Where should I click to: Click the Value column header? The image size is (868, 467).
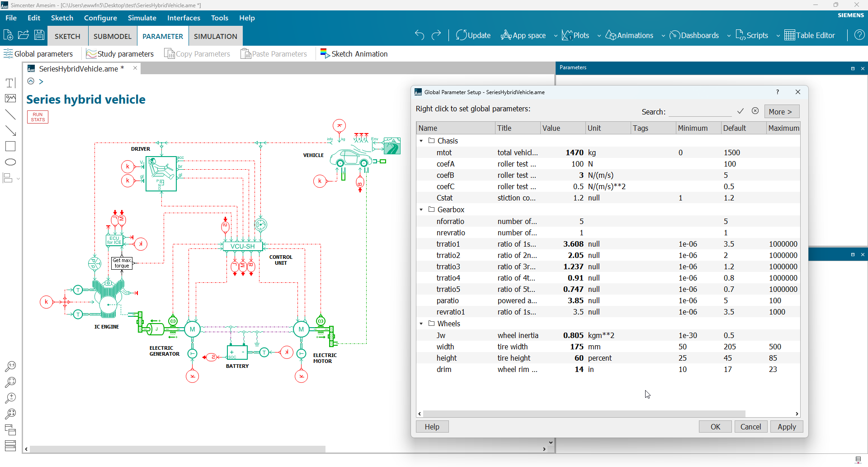click(x=563, y=128)
